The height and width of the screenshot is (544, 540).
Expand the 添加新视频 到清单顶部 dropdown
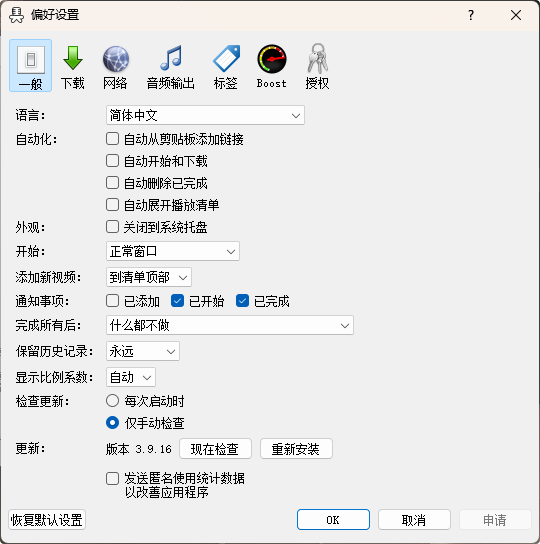pos(149,277)
